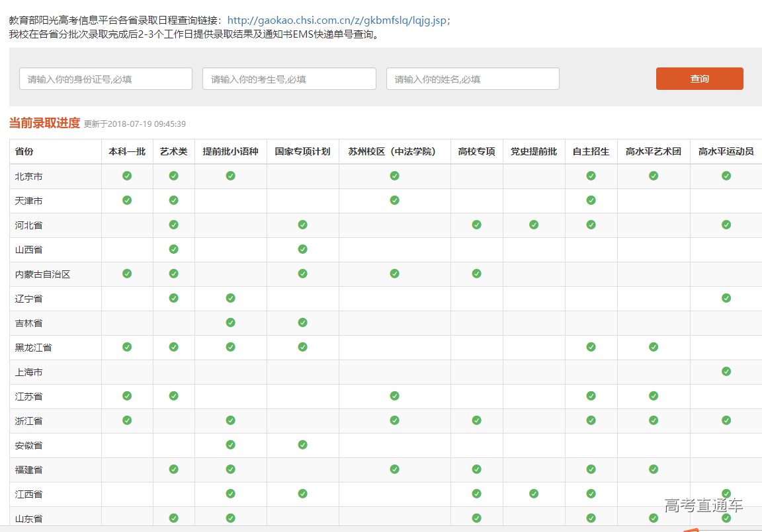Click the 省份 column header
Viewport: 762px width, 532px height.
click(x=24, y=151)
